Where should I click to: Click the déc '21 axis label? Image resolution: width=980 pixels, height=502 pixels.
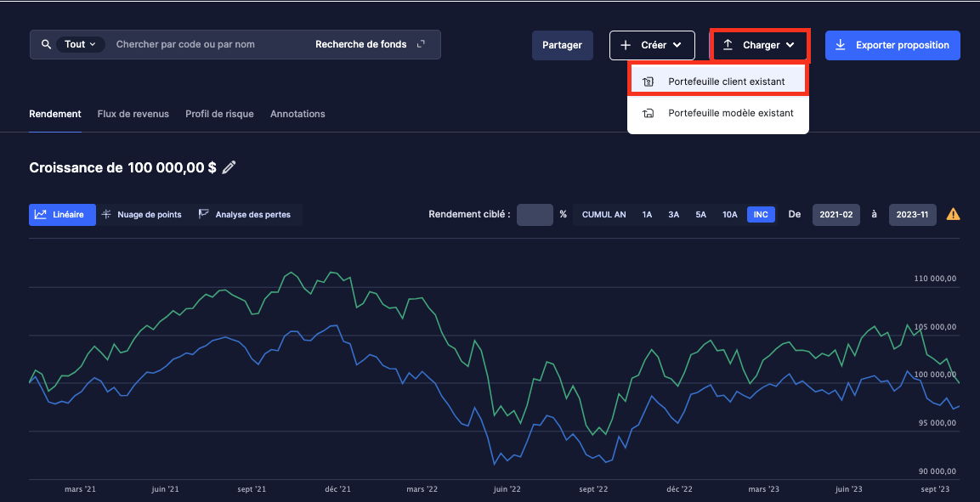(x=337, y=489)
